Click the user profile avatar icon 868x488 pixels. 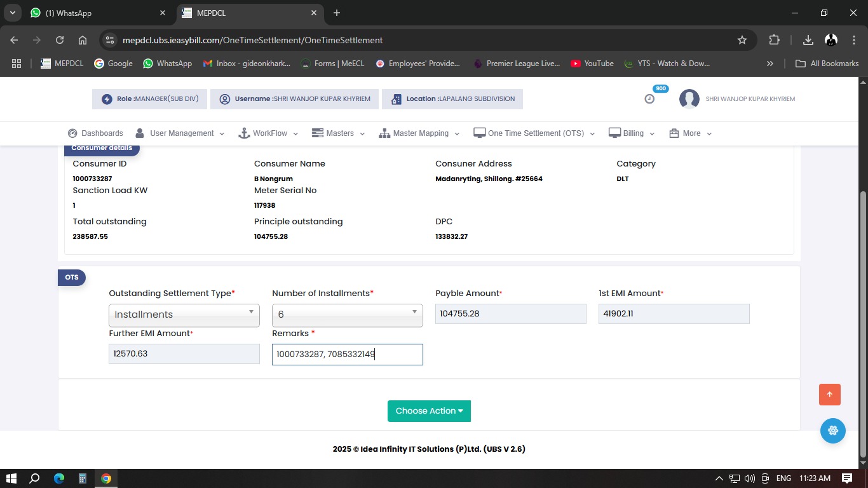689,99
